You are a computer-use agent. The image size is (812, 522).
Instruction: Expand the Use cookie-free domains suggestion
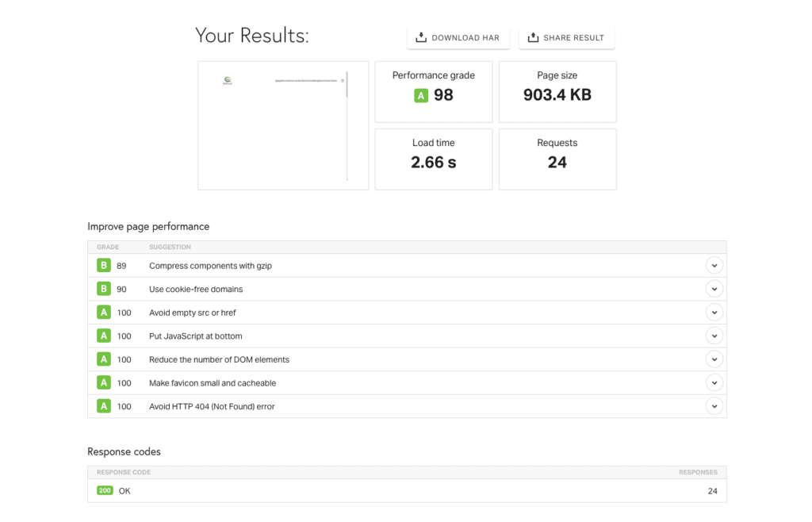[714, 289]
